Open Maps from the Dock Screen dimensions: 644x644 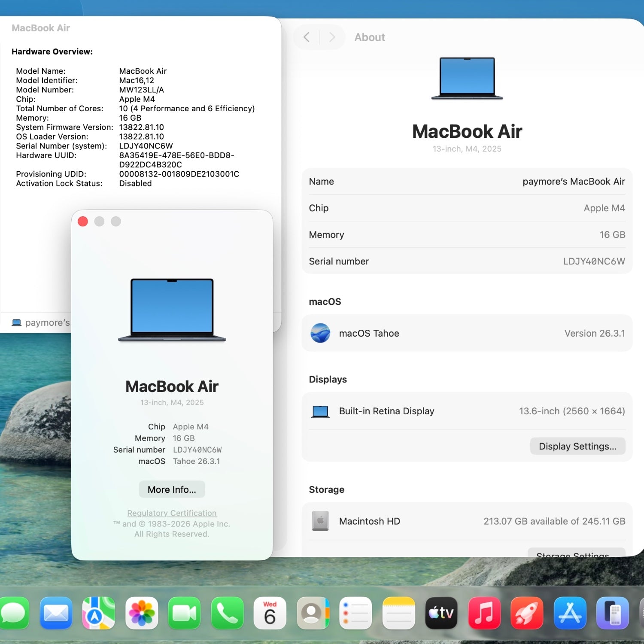(99, 613)
